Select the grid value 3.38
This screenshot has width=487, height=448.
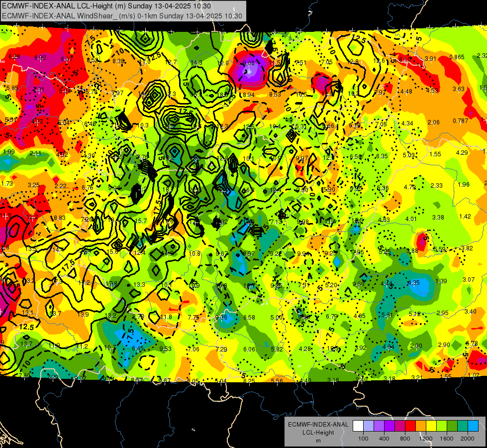pyautogui.click(x=438, y=218)
